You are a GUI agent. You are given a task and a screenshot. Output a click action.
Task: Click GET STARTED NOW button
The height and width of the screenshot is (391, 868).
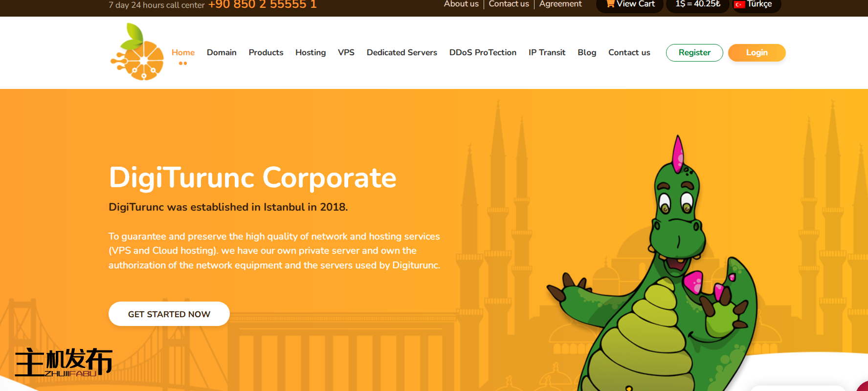[x=169, y=314]
